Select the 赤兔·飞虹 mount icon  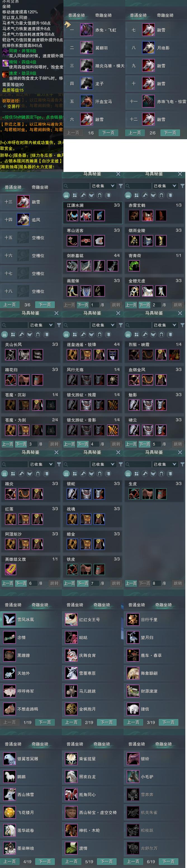pyautogui.click(x=87, y=30)
